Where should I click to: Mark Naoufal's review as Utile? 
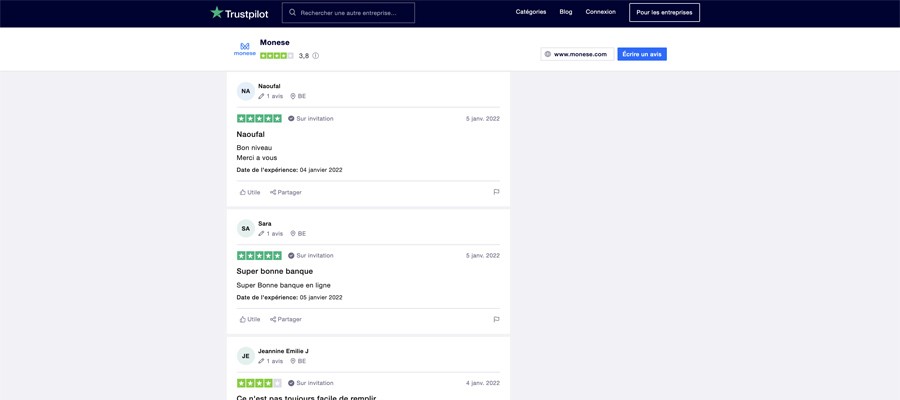250,192
